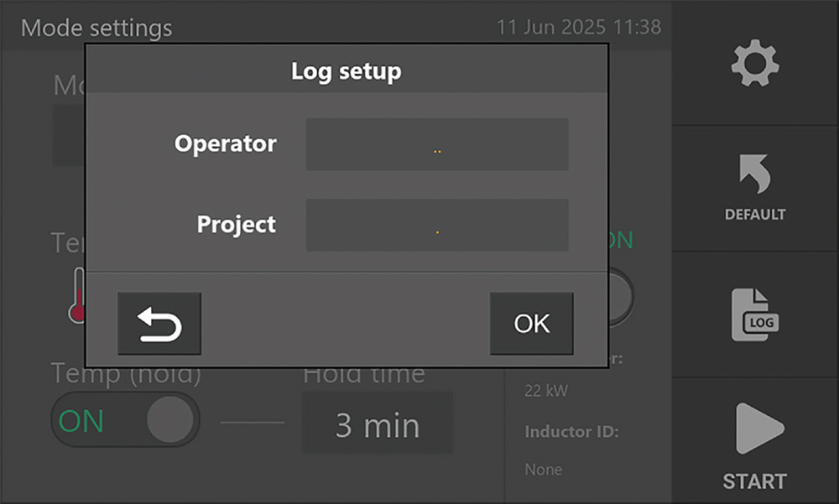Click the Log setup dialog title
This screenshot has width=839, height=504.
[346, 71]
